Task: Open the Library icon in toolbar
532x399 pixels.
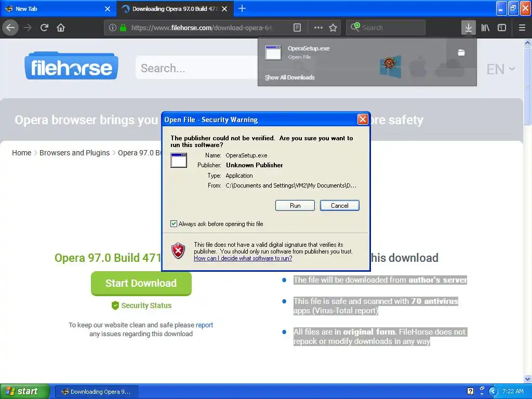Action: 485,28
